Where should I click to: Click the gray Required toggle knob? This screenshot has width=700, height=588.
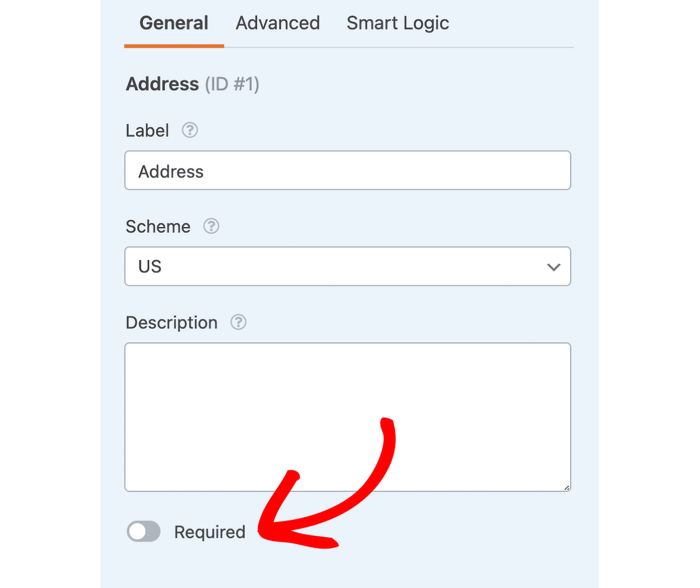click(x=137, y=532)
